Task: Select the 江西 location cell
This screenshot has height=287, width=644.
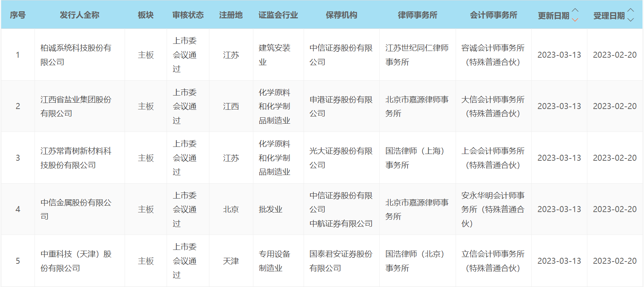Action: [x=231, y=106]
